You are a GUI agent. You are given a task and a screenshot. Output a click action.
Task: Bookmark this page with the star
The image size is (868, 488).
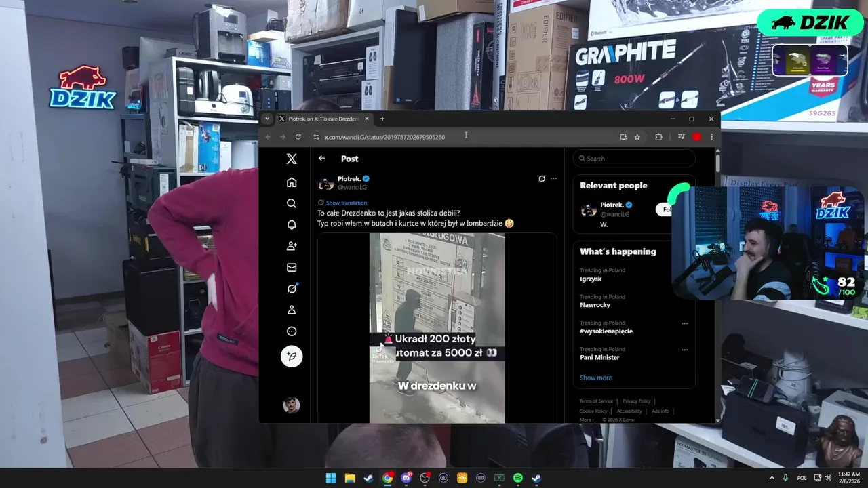(637, 137)
